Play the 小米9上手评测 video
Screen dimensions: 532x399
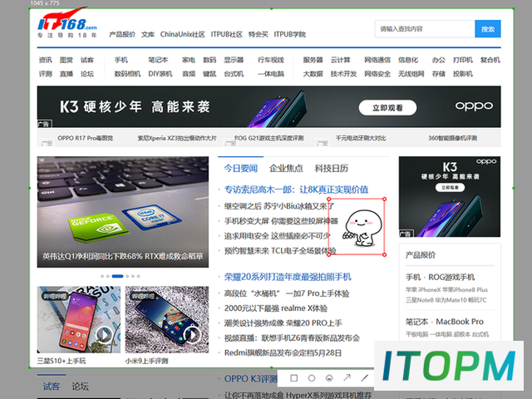tap(192, 335)
